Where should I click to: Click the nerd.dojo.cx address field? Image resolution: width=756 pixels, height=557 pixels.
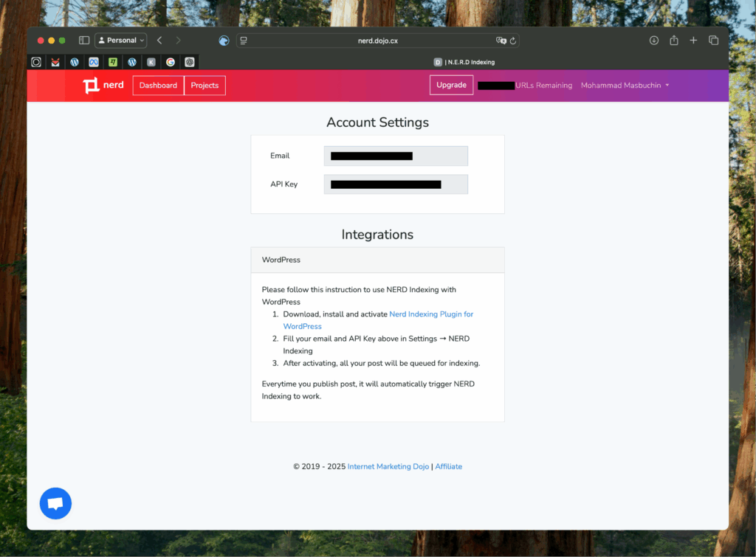(x=377, y=41)
